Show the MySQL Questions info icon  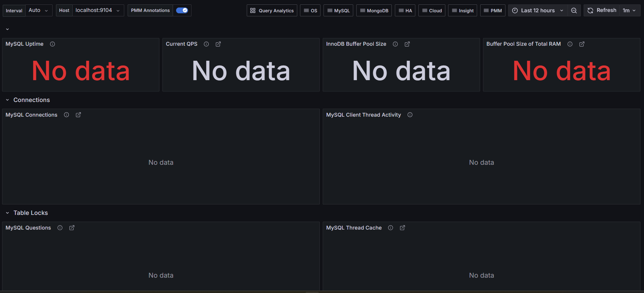(60, 228)
